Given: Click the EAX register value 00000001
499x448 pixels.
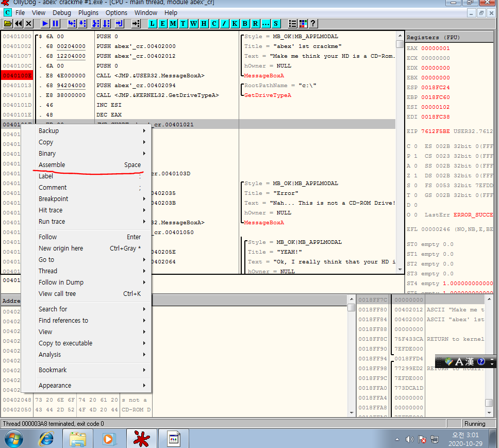Looking at the screenshot, I should 436,48.
